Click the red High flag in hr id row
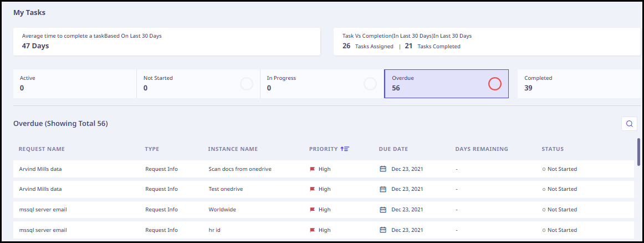The image size is (644, 243). click(x=312, y=230)
